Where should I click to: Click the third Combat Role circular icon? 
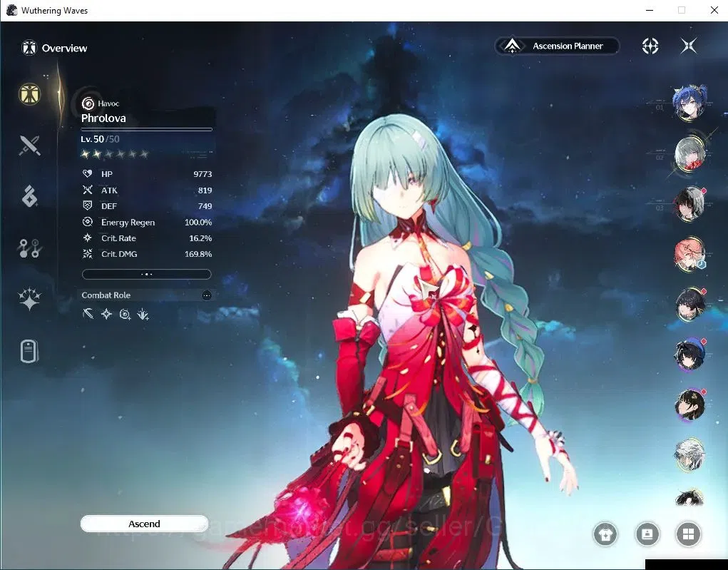click(x=125, y=315)
